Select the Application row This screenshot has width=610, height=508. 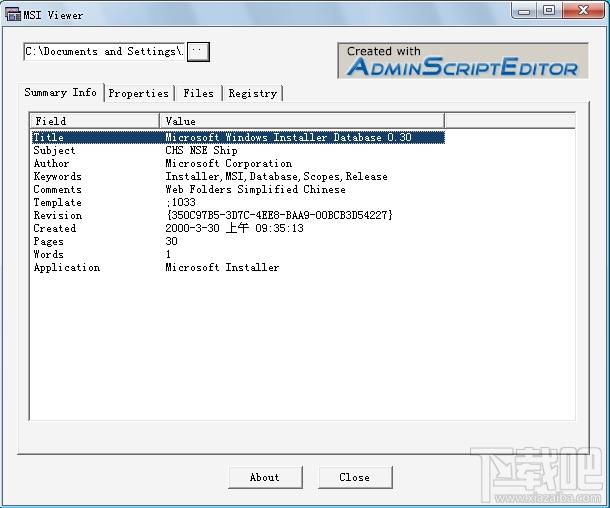coord(238,267)
